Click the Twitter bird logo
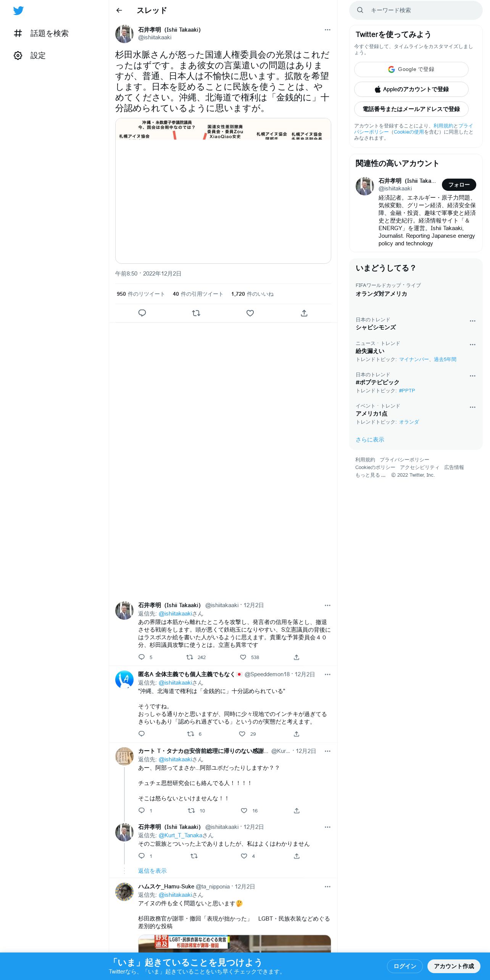This screenshot has height=980, width=490. [18, 11]
